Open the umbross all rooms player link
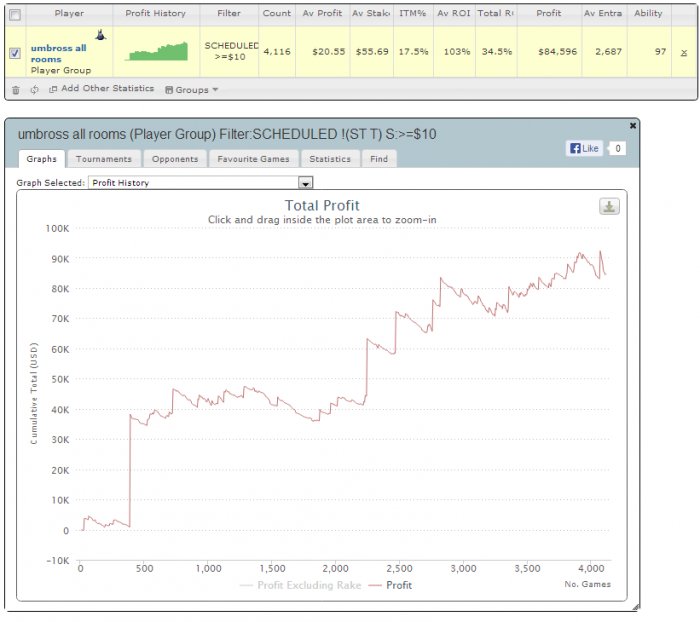This screenshot has height=622, width=700. tap(58, 54)
